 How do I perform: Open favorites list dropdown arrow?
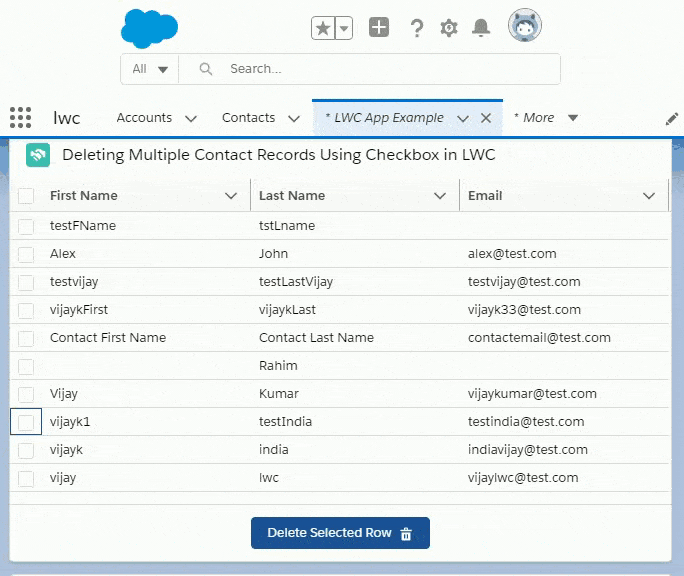pos(344,28)
